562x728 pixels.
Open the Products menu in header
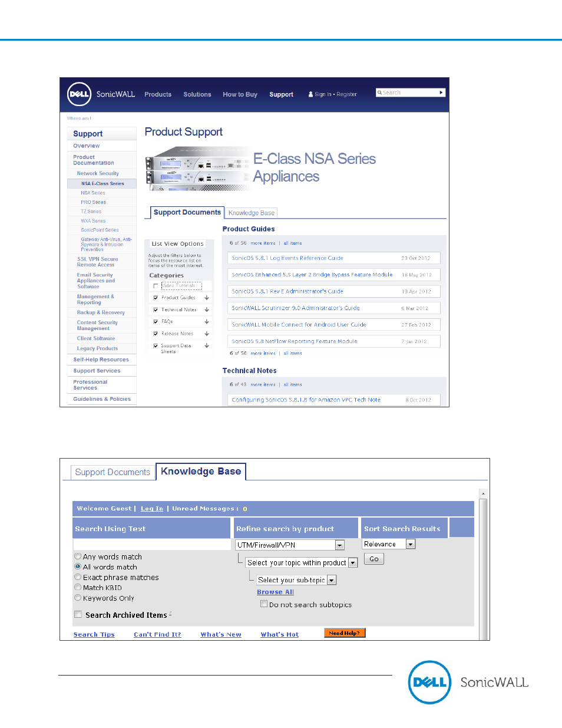click(x=158, y=94)
